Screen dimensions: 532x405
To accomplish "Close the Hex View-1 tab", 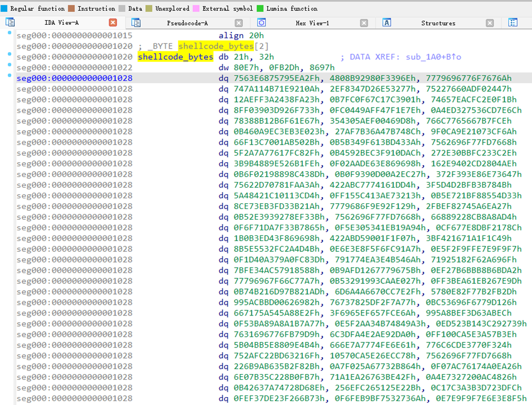I will [x=364, y=23].
